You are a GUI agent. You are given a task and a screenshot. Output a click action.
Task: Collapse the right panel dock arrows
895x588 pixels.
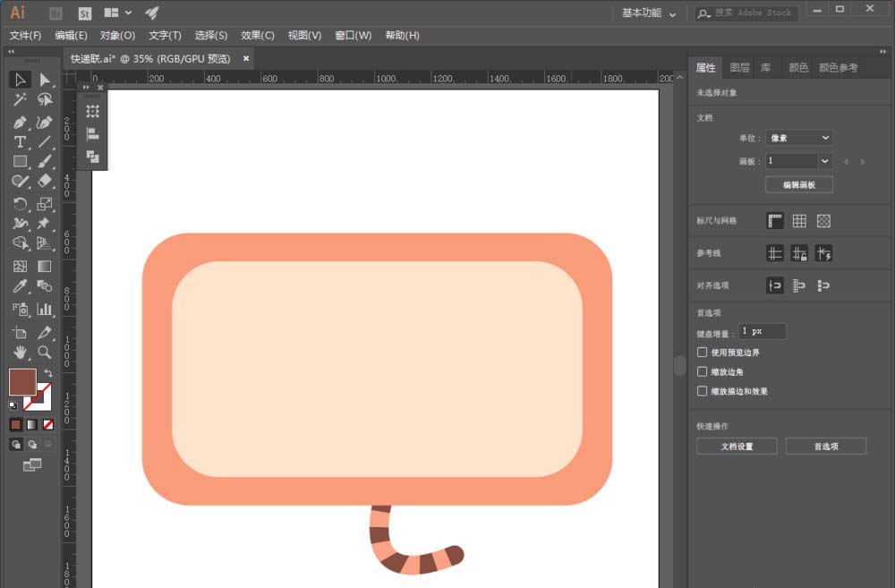pyautogui.click(x=882, y=51)
